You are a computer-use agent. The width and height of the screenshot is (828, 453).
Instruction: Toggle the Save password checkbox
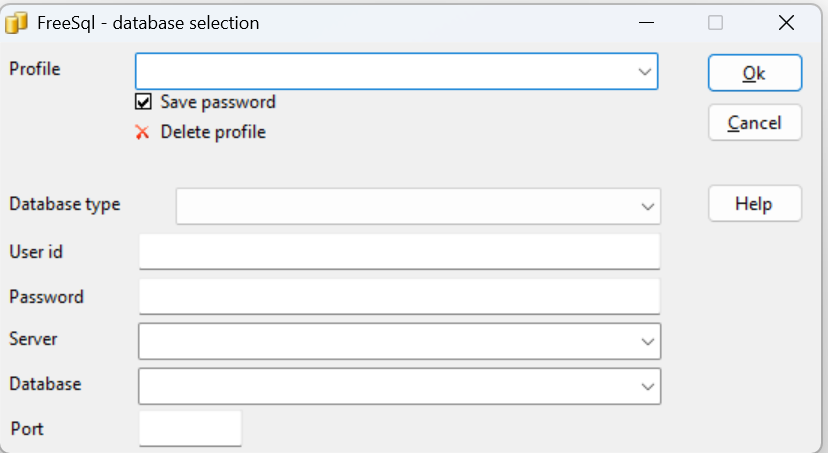[x=143, y=101]
